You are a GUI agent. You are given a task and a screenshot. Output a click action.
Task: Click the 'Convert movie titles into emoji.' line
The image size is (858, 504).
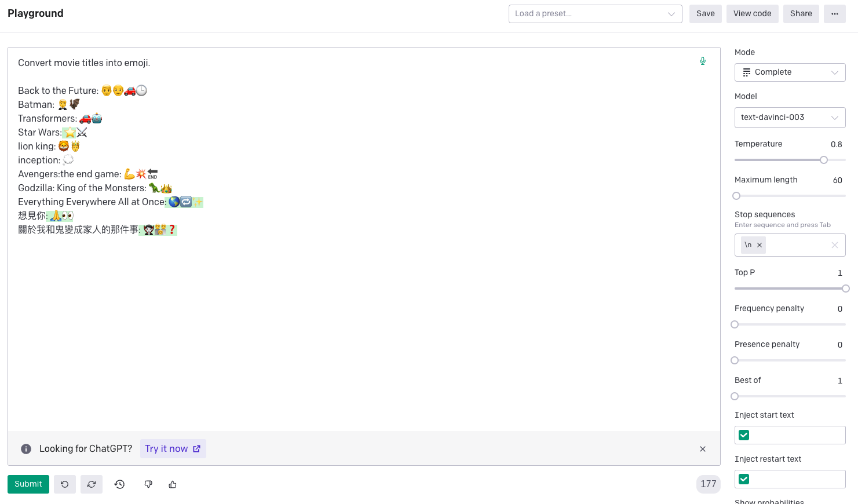tap(84, 63)
